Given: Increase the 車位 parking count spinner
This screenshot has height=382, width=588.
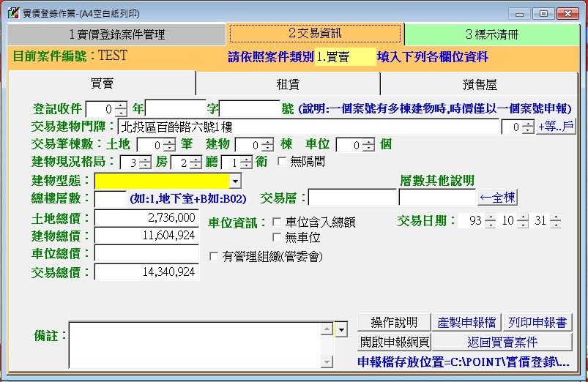Looking at the screenshot, I should click(x=371, y=141).
